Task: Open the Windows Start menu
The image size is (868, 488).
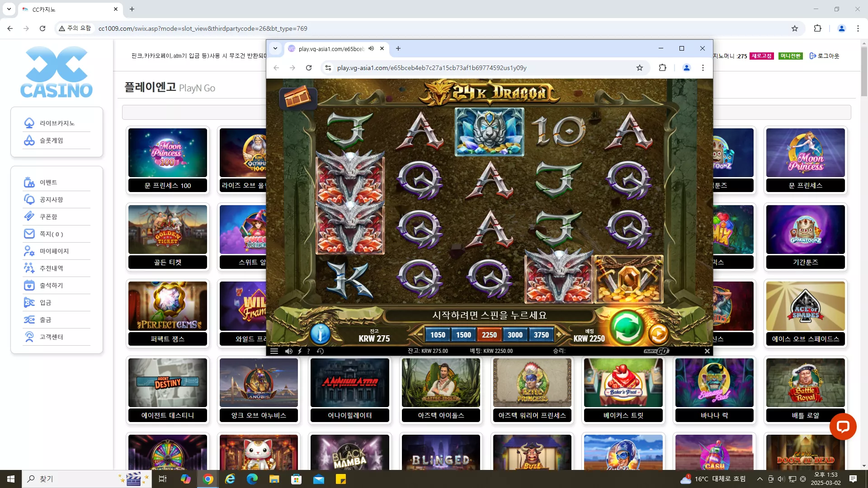Action: 11,479
